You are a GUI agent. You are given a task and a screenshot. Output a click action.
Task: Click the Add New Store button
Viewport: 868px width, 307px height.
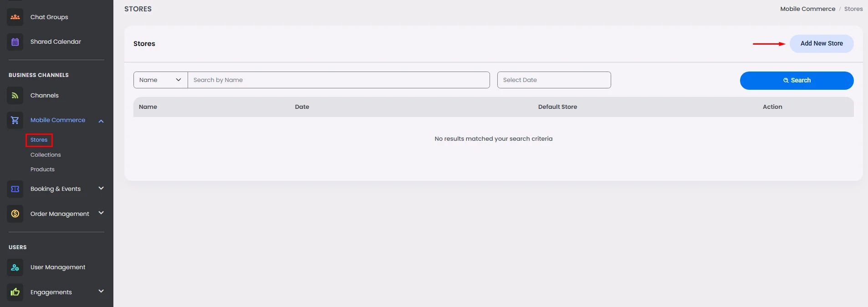[x=822, y=44]
